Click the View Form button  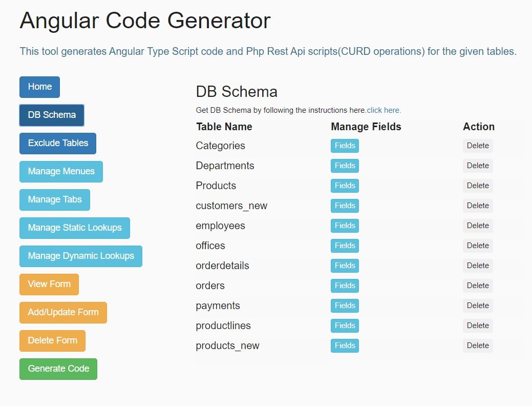[49, 285]
